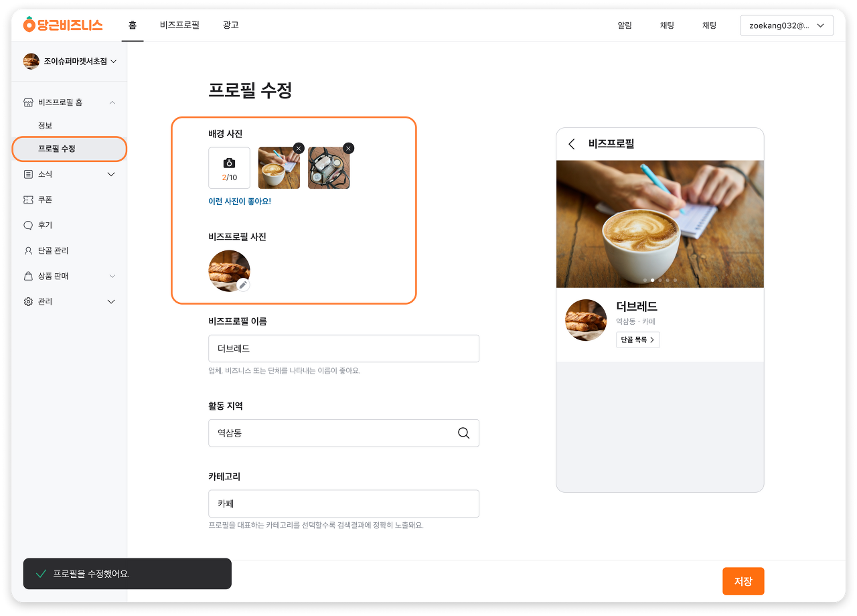Click the orange 저장 button

tap(743, 581)
